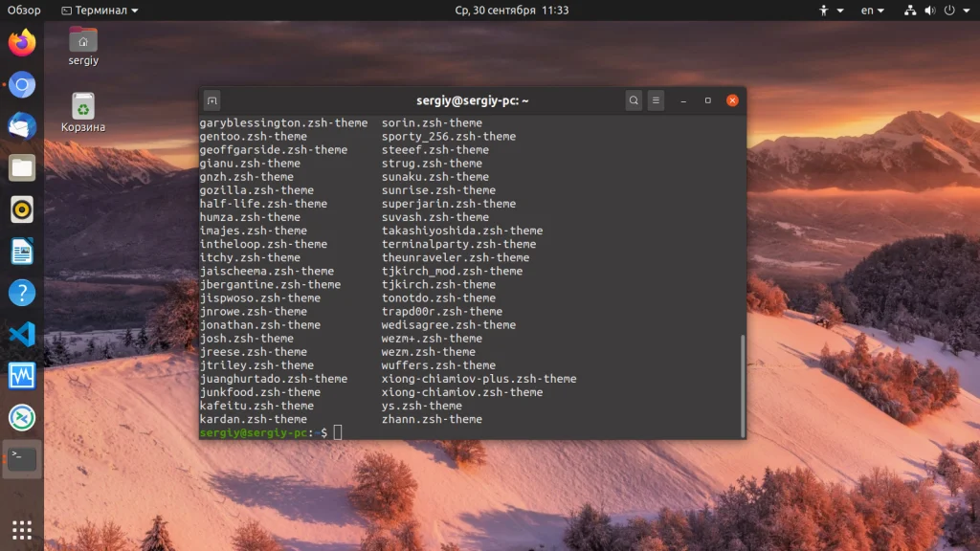The height and width of the screenshot is (551, 980).
Task: Open the system monitor app in dock
Action: click(22, 376)
